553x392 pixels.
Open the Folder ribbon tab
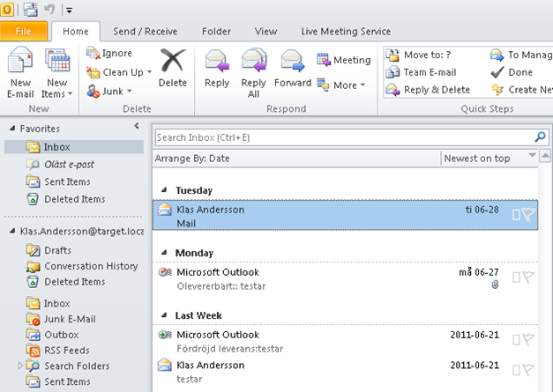(216, 32)
